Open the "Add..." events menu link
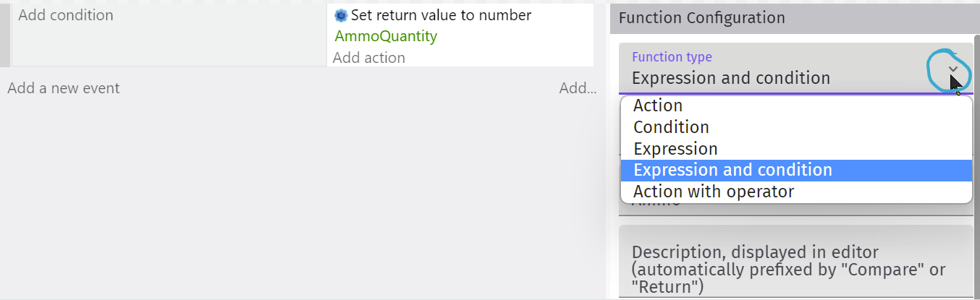Viewport: 980px width, 300px height. pos(578,88)
